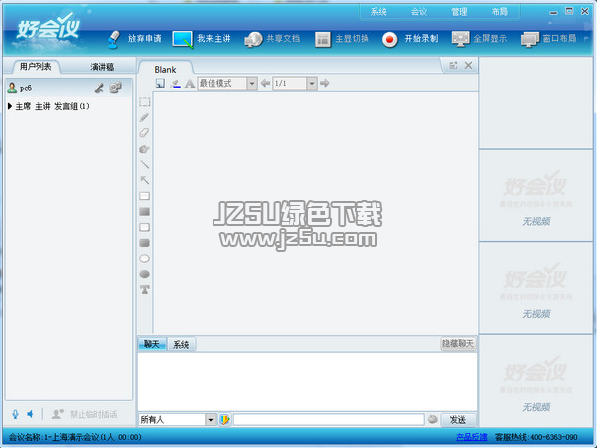The width and height of the screenshot is (597, 448).
Task: Open the 布局 menu
Action: pyautogui.click(x=500, y=12)
